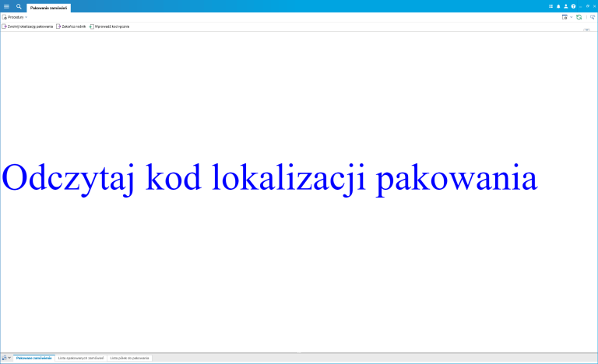Open the search magnifier in title bar
The width and height of the screenshot is (598, 364).
point(19,6)
